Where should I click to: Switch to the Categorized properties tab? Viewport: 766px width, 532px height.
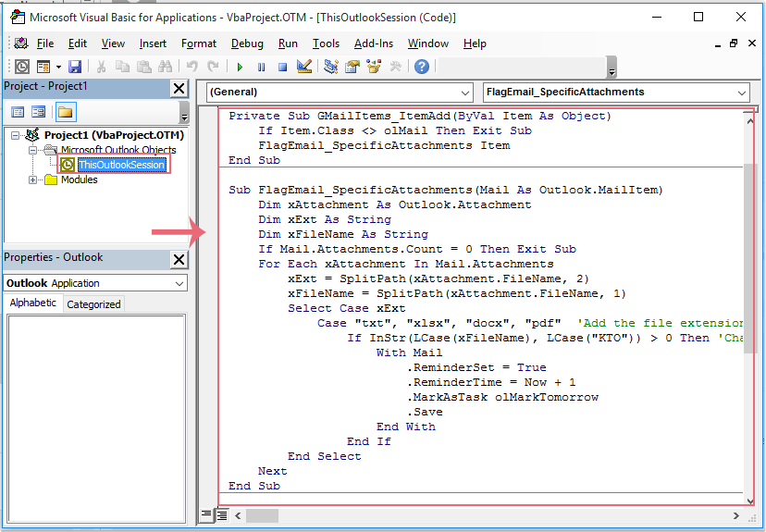coord(93,303)
